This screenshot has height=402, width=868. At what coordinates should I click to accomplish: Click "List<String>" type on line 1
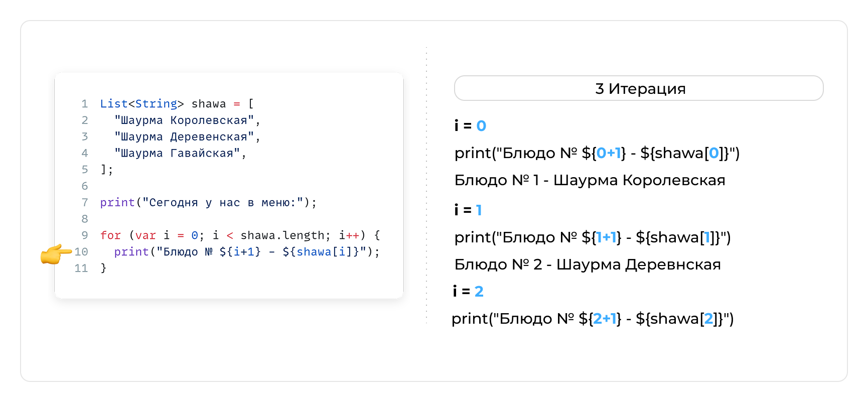pos(138,104)
